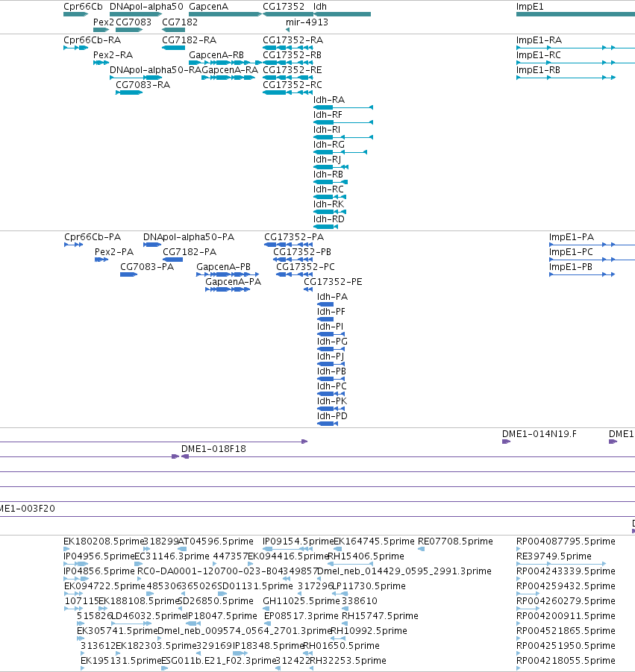
Task: Click the CG7083 gene label
Action: [134, 22]
